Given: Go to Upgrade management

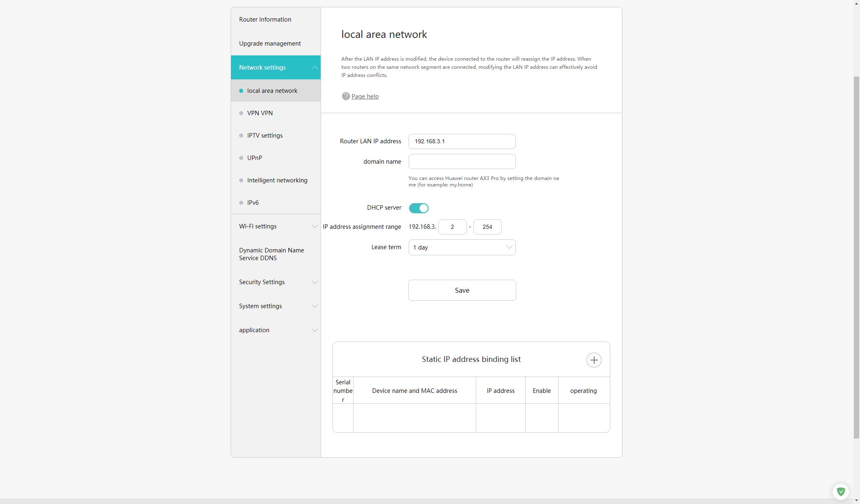Looking at the screenshot, I should tap(270, 44).
